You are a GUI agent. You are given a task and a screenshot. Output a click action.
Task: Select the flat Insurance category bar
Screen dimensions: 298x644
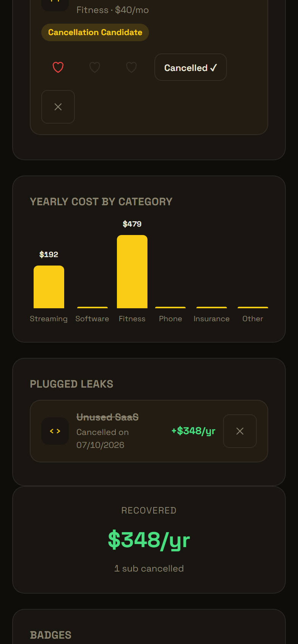[212, 308]
